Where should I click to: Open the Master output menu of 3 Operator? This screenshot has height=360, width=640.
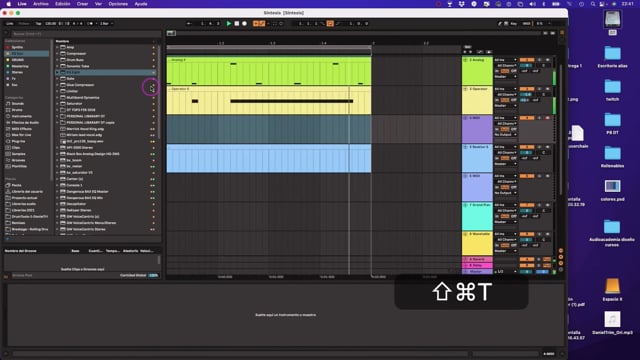(x=506, y=105)
